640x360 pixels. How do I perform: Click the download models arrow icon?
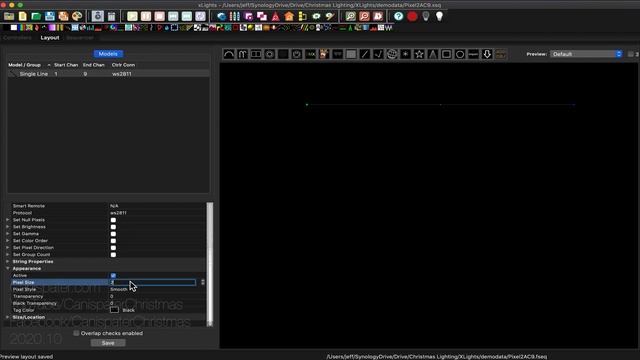pyautogui.click(x=487, y=54)
